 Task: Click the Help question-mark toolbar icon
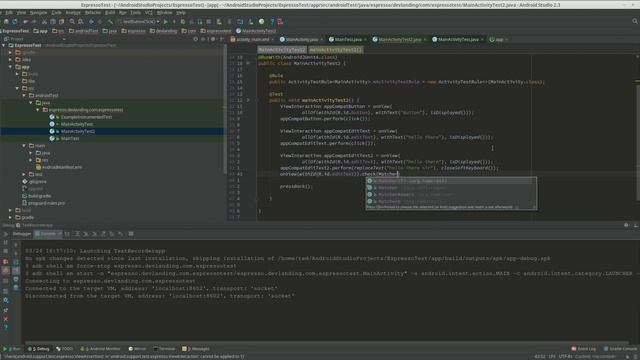click(x=272, y=22)
